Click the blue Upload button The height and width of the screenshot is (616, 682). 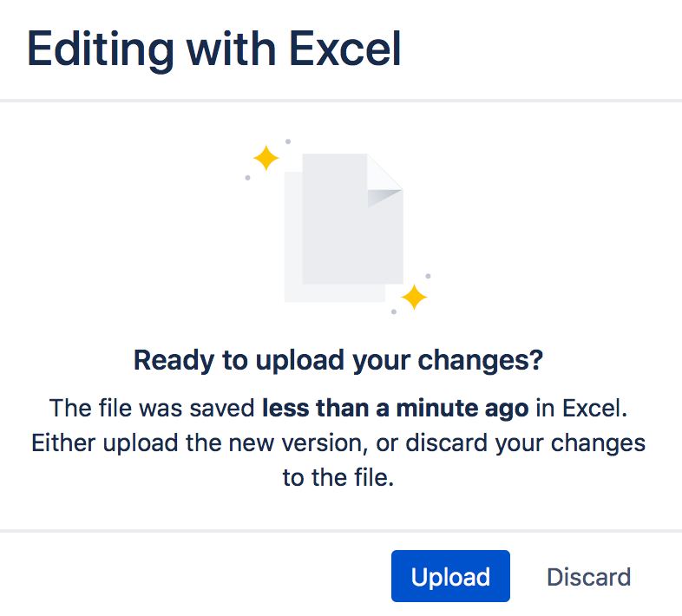[450, 576]
